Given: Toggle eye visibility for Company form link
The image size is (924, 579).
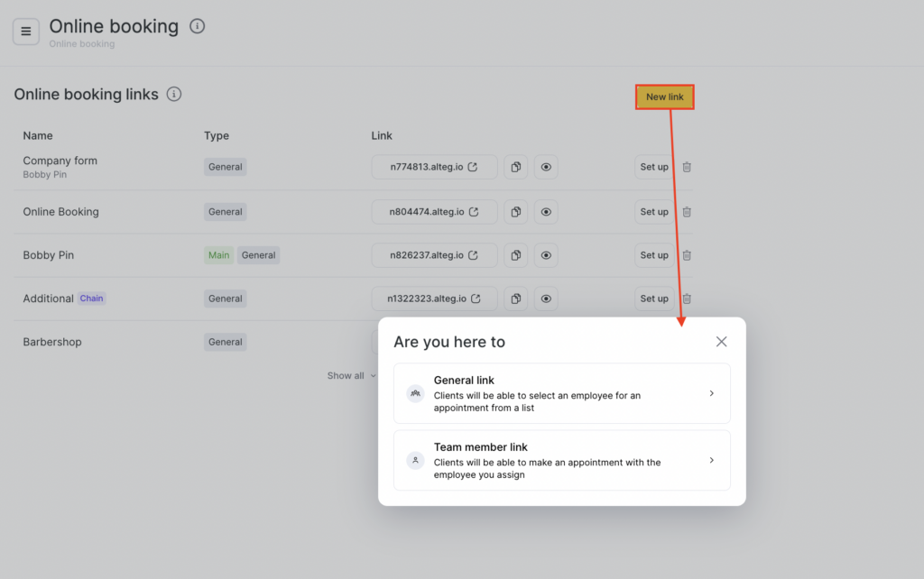Looking at the screenshot, I should tap(546, 167).
